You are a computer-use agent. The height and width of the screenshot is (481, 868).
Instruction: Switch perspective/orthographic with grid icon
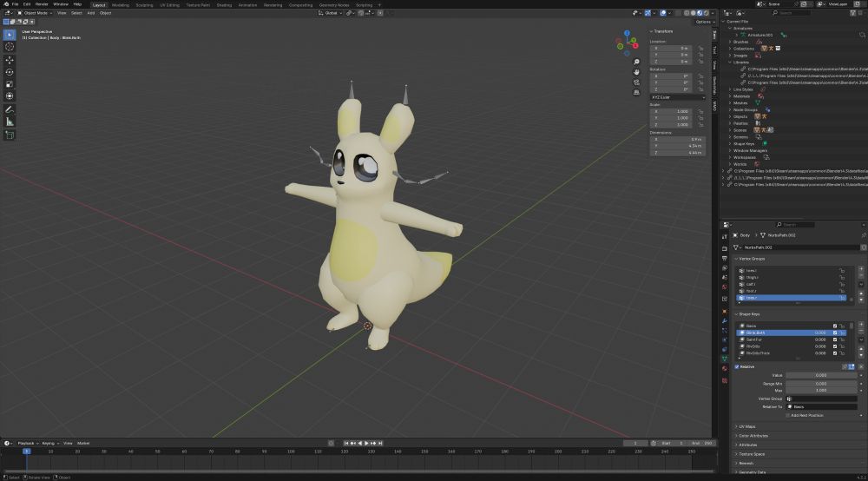pos(636,92)
